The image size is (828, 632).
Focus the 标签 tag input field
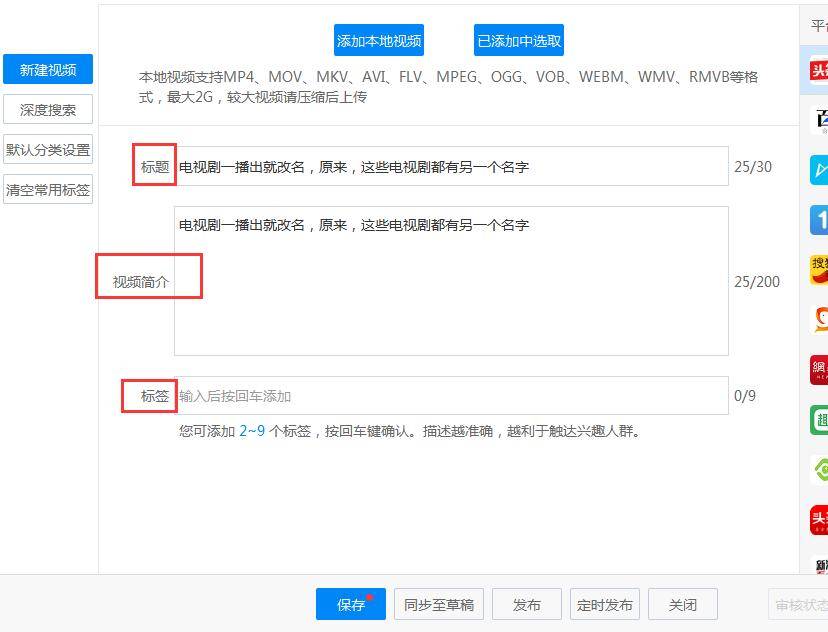tap(450, 396)
